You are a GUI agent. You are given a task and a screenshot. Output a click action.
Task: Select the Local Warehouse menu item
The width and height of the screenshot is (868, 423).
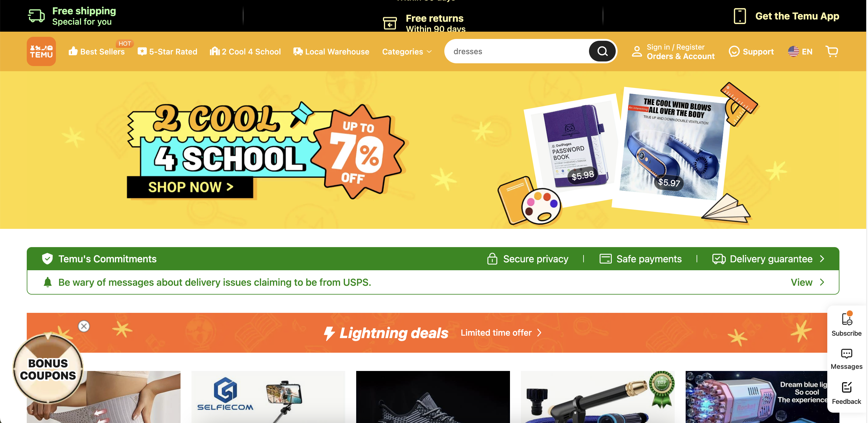point(331,52)
